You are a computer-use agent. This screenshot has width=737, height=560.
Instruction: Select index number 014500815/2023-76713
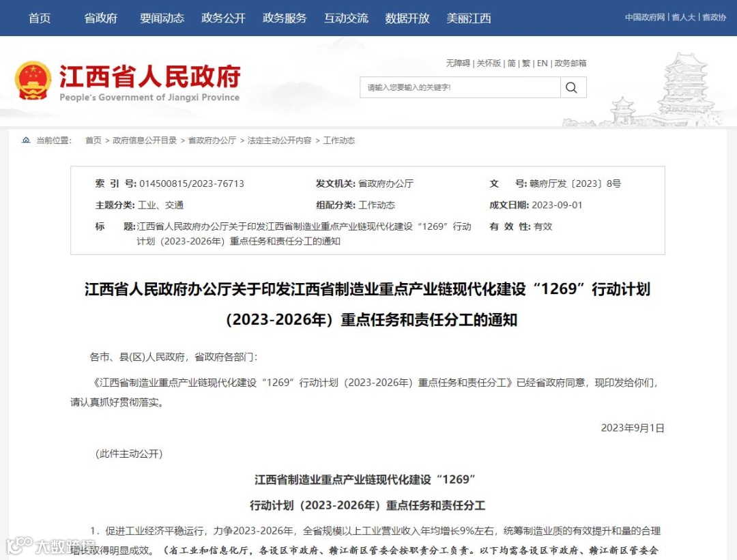(x=192, y=183)
